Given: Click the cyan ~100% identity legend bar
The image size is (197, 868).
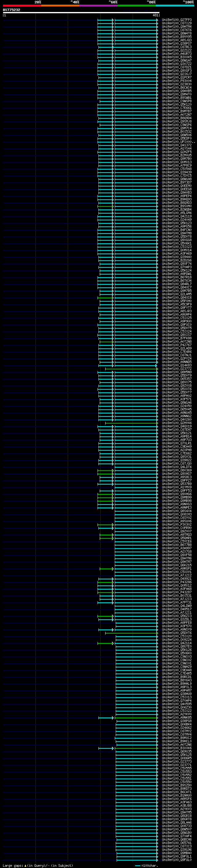Looking at the screenshot, I should point(175,6).
